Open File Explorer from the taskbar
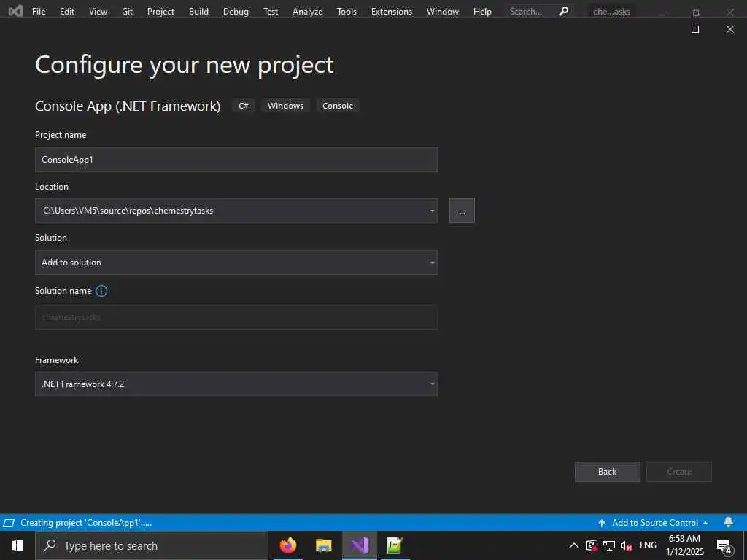The width and height of the screenshot is (747, 560). click(323, 545)
